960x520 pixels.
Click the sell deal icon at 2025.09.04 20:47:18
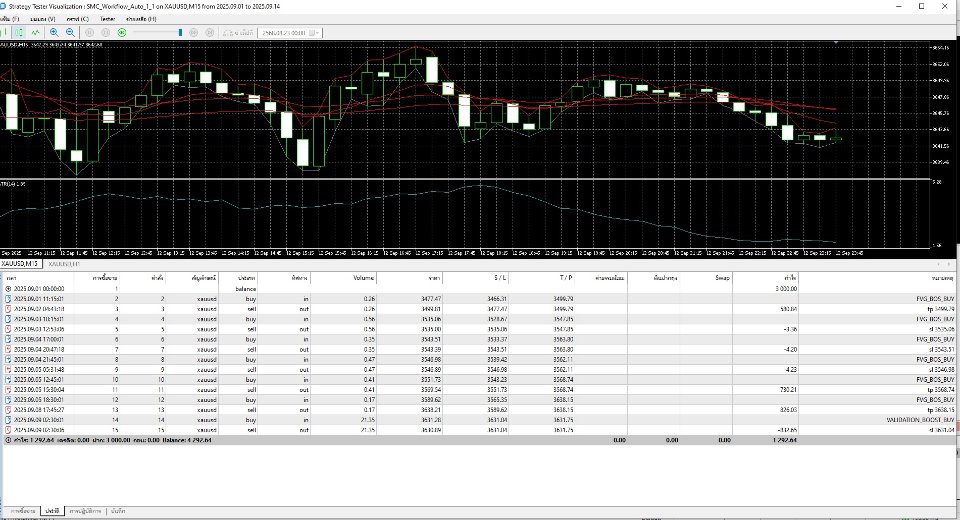(8, 349)
